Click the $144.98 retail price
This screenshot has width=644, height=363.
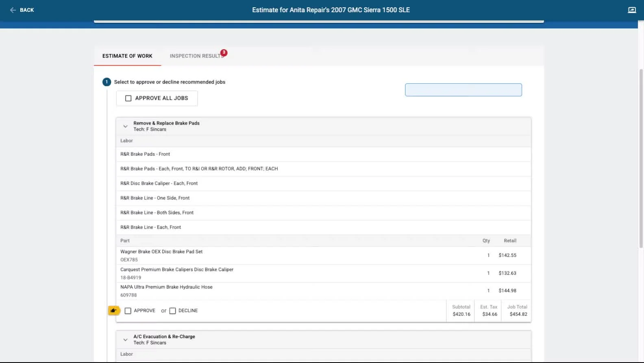click(x=507, y=291)
